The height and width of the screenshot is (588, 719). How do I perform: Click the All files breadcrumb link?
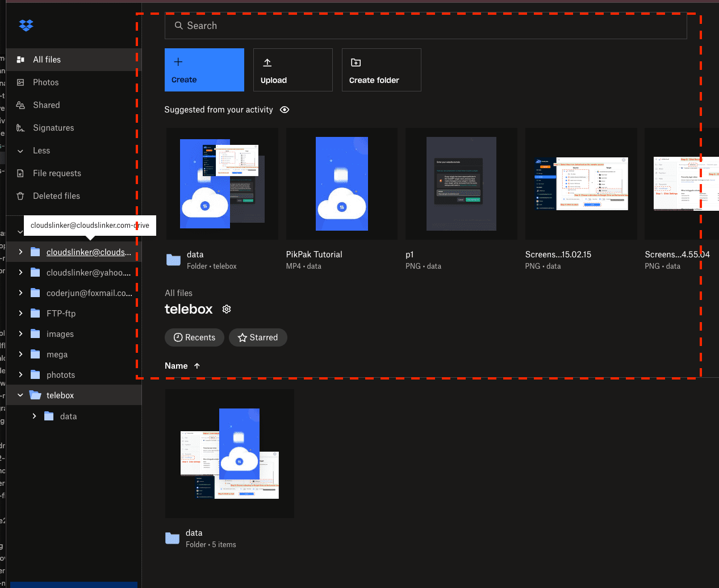click(x=178, y=293)
